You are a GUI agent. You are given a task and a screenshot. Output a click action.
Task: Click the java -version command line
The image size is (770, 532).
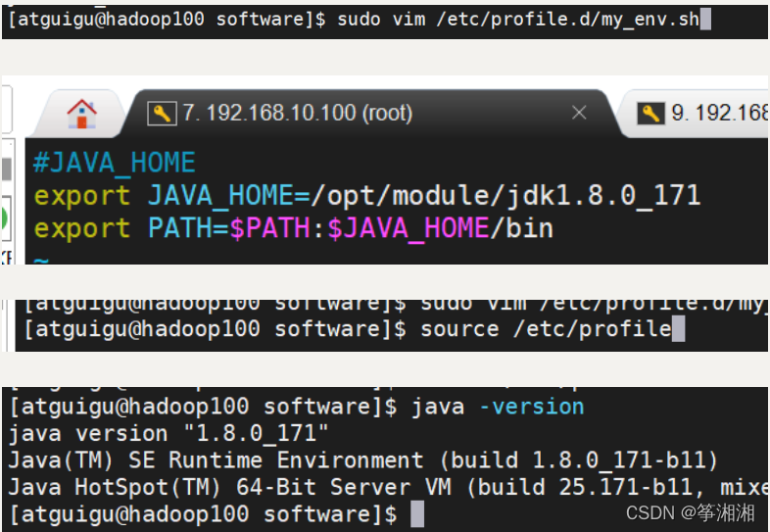pyautogui.click(x=297, y=408)
